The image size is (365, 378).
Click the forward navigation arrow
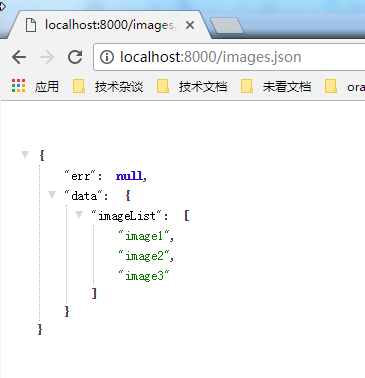tap(47, 57)
